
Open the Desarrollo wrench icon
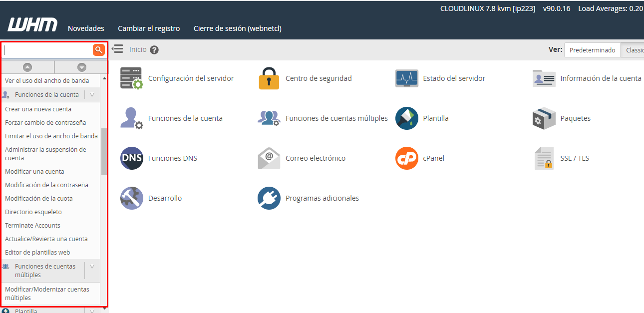click(x=131, y=198)
